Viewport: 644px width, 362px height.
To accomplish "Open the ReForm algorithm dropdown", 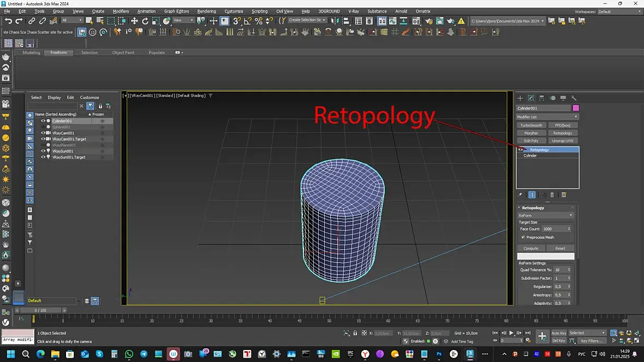I will pyautogui.click(x=545, y=215).
